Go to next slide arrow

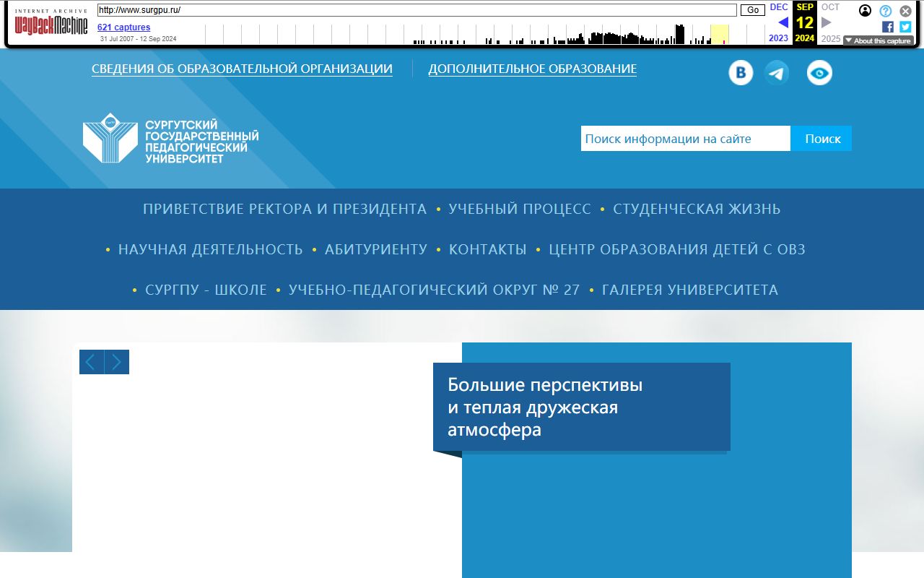click(117, 362)
